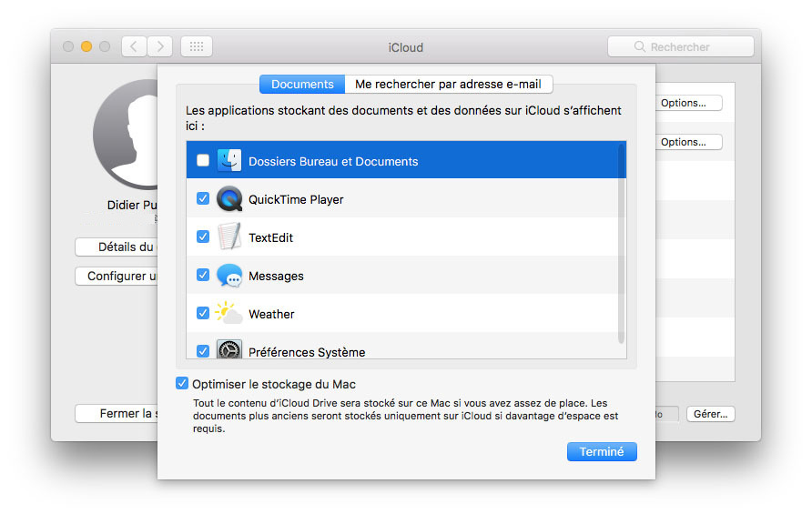812x514 pixels.
Task: Go forward with the right chevron
Action: pyautogui.click(x=160, y=46)
